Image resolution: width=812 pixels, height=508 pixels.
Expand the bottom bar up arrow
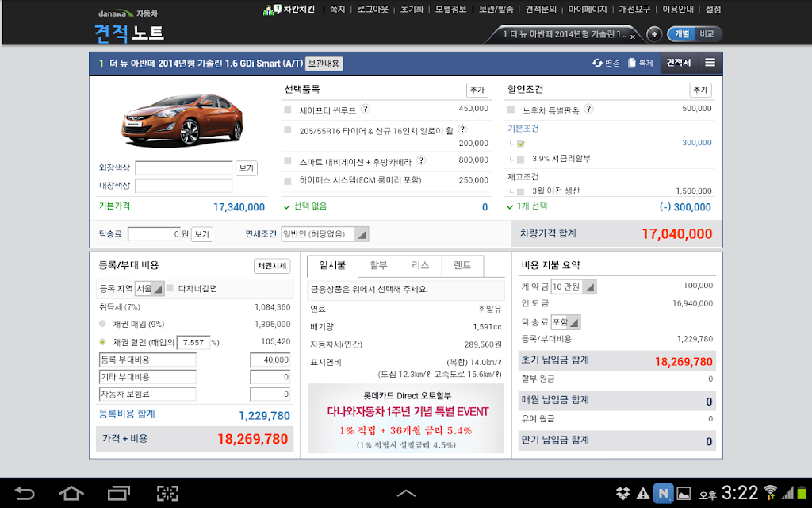[x=406, y=493]
